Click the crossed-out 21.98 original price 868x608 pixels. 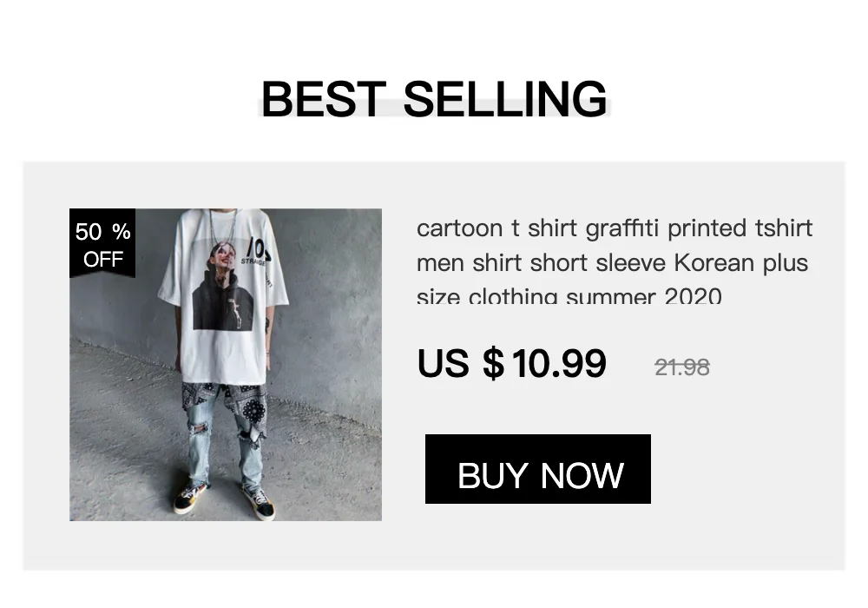(682, 367)
